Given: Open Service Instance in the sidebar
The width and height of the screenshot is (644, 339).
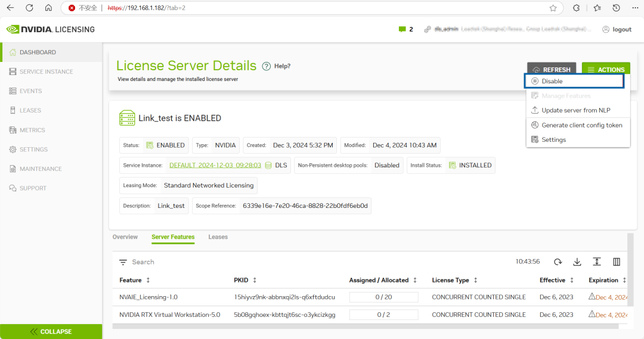Looking at the screenshot, I should pyautogui.click(x=51, y=71).
